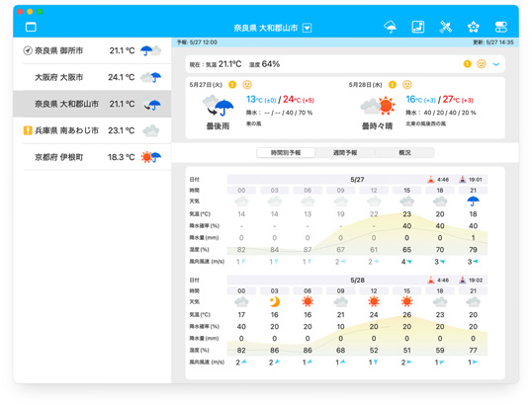Expand current conditions with the blue chevron
Image resolution: width=532 pixels, height=405 pixels.
click(496, 64)
